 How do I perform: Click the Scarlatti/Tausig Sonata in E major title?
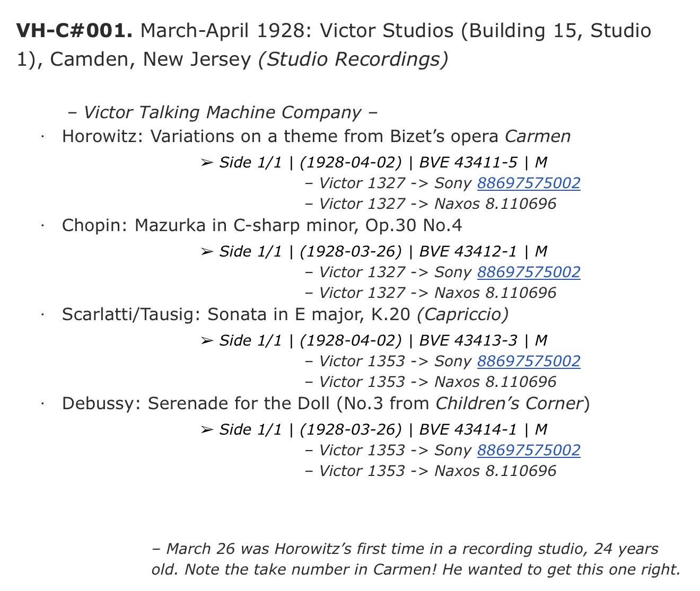(x=285, y=314)
